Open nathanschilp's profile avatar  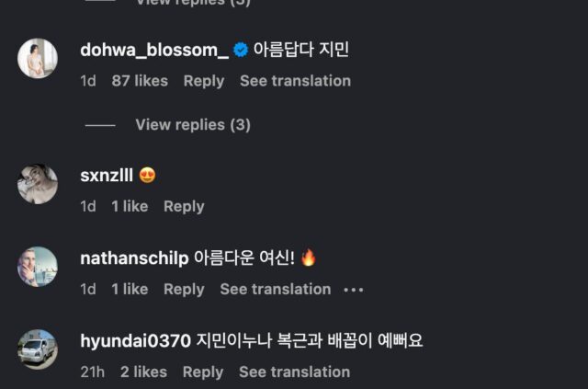(x=38, y=267)
